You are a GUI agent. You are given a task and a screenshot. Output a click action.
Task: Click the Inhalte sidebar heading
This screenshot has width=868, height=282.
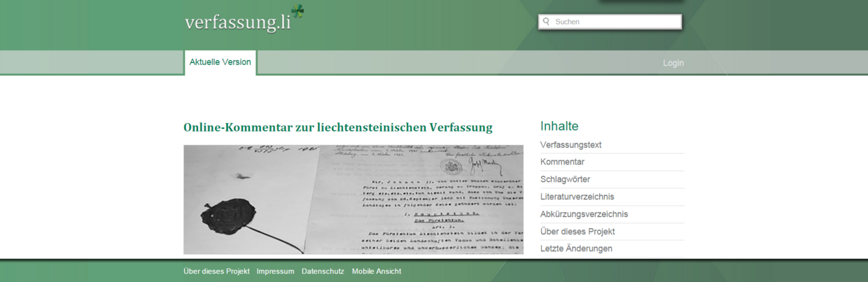[x=559, y=126]
